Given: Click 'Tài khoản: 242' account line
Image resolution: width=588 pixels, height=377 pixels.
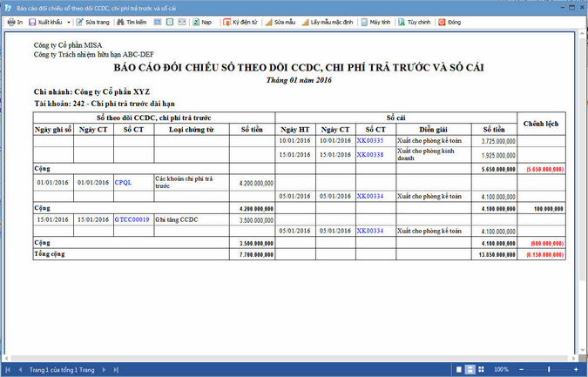Looking at the screenshot, I should pyautogui.click(x=105, y=104).
